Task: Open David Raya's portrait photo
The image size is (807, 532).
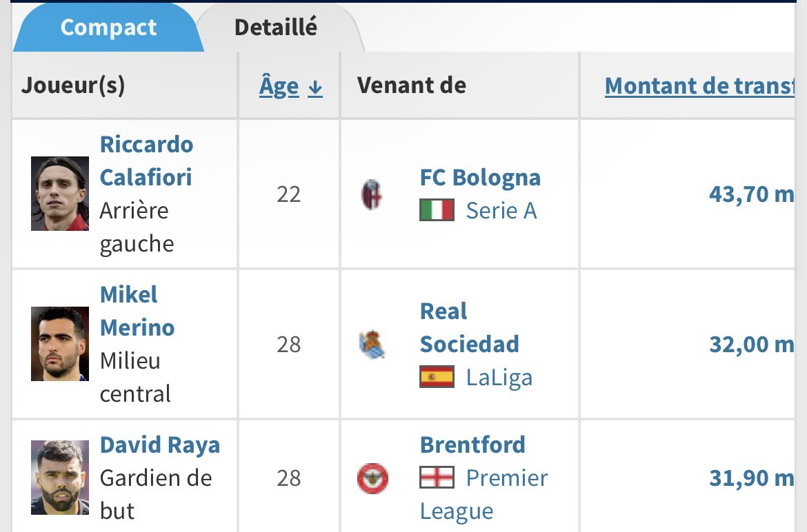Action: pos(60,478)
